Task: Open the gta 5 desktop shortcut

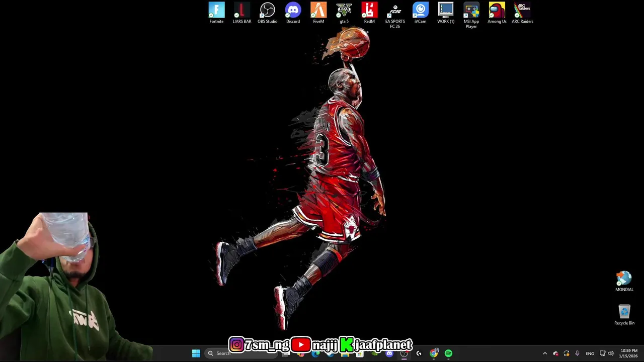Action: pyautogui.click(x=344, y=13)
